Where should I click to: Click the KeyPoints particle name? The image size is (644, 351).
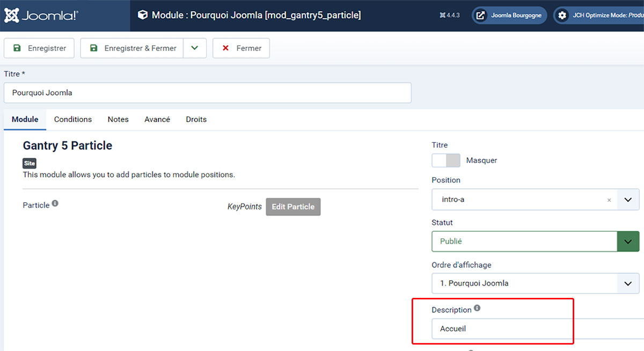[x=245, y=207]
